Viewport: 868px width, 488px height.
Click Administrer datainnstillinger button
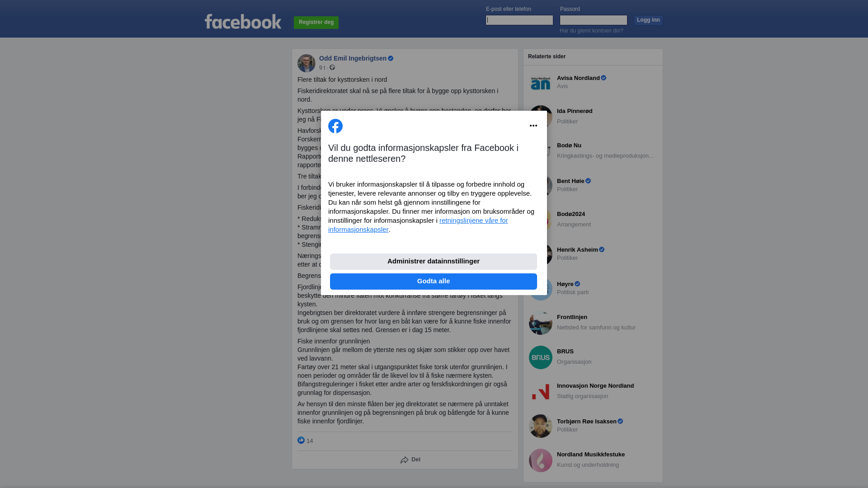click(x=434, y=262)
